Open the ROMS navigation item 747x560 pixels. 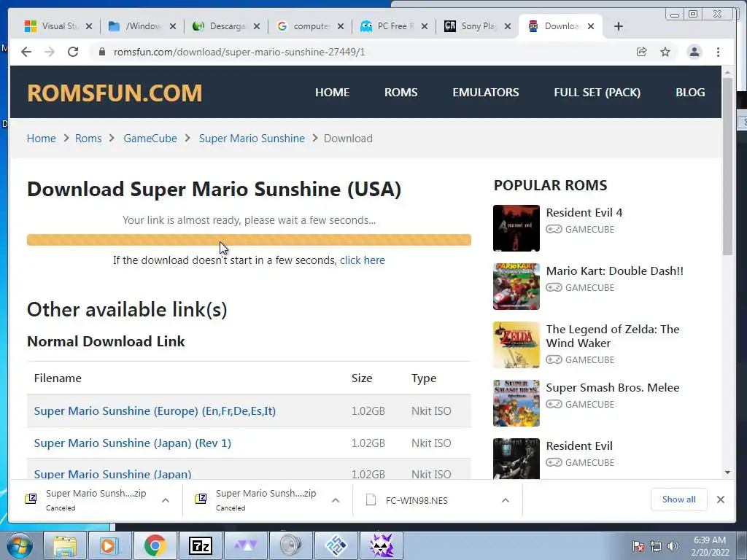[x=400, y=93]
